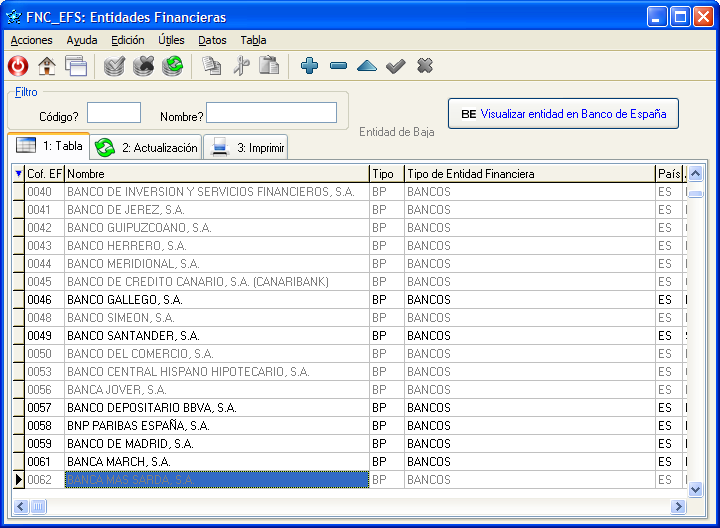Viewport: 720px width, 528px height.
Task: Click the coins with green refresh icon
Action: 172,66
